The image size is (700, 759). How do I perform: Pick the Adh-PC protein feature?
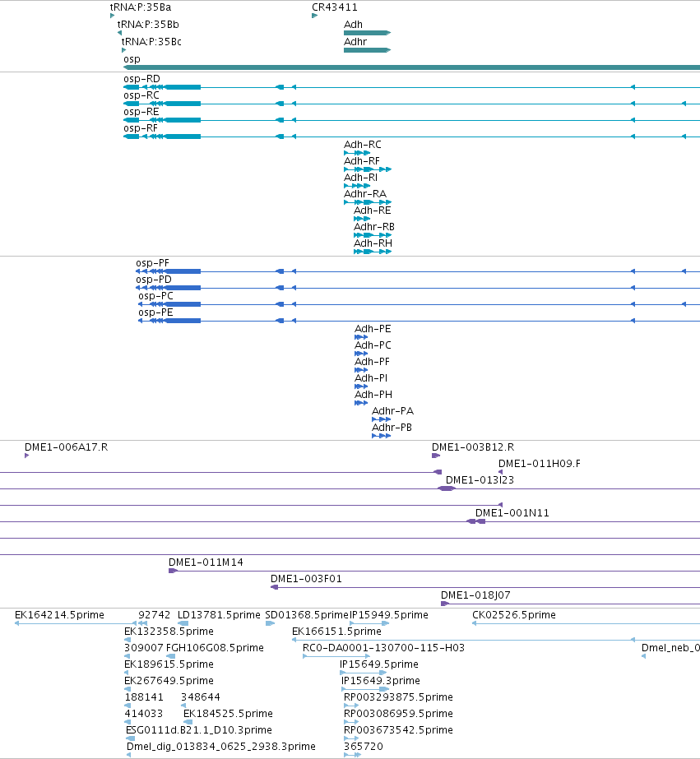point(361,354)
